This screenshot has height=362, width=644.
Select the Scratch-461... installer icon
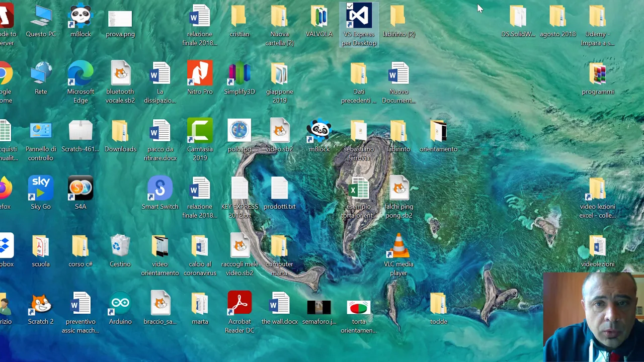80,136
